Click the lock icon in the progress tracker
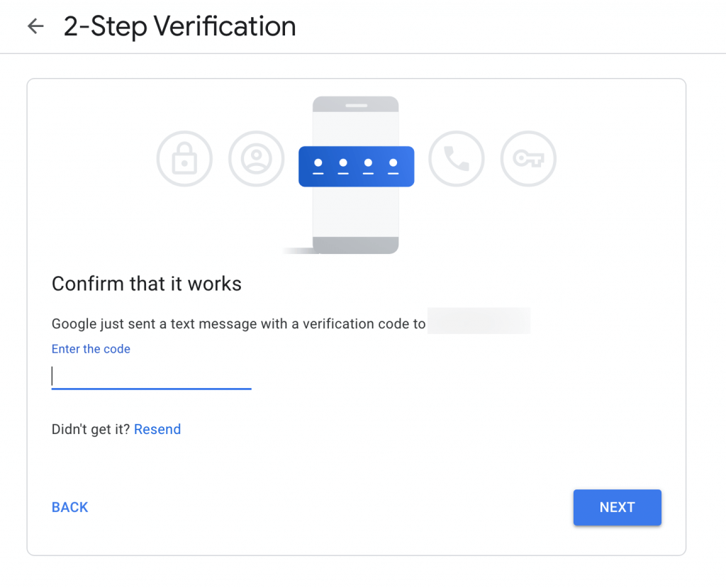 click(184, 159)
